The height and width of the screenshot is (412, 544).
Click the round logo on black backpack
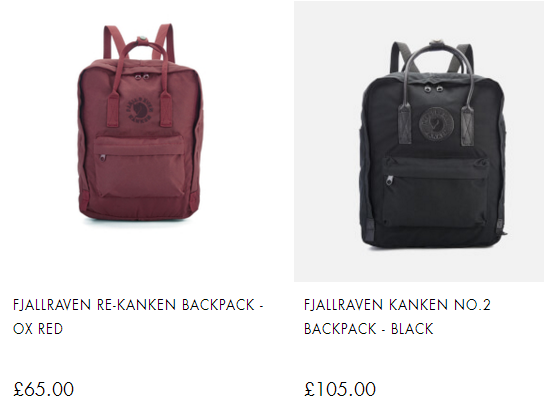pyautogui.click(x=436, y=123)
